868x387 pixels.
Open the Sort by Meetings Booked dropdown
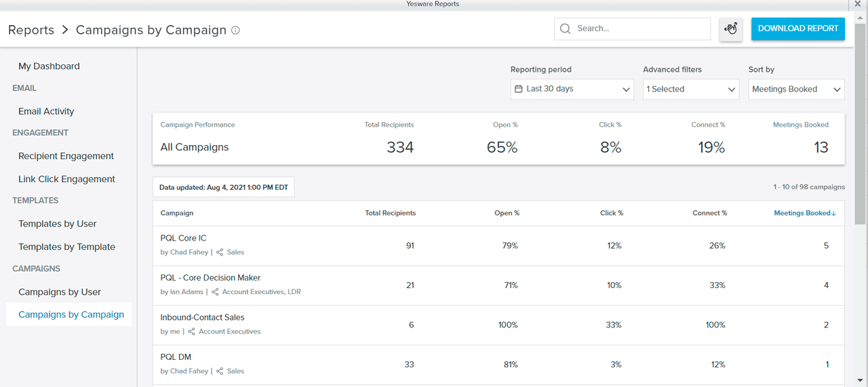tap(796, 89)
